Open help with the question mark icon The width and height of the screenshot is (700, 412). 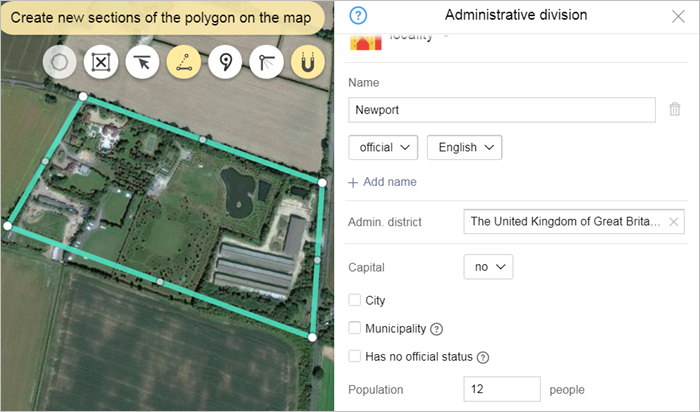pos(359,15)
